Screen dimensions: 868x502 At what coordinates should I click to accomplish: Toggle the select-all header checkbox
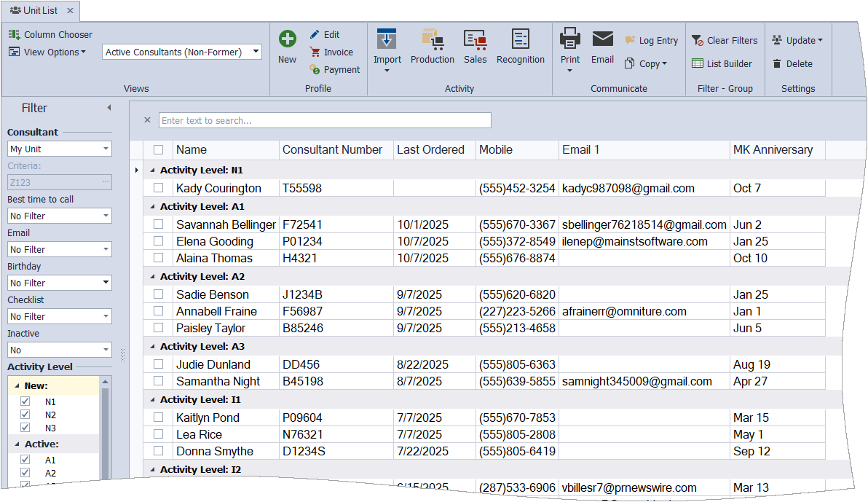coord(159,150)
